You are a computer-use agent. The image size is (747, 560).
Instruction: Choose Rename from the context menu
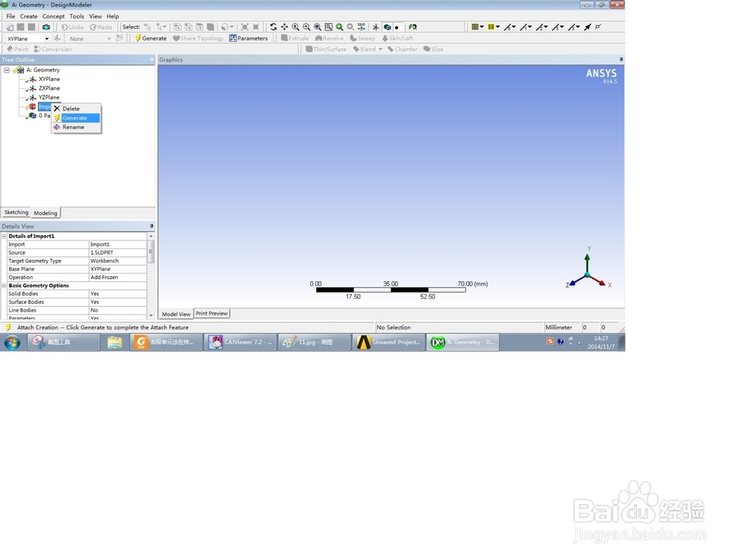pyautogui.click(x=76, y=127)
